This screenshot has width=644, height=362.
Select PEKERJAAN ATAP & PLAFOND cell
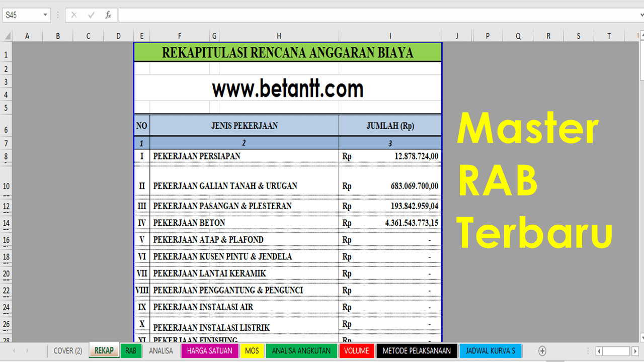coord(244,240)
